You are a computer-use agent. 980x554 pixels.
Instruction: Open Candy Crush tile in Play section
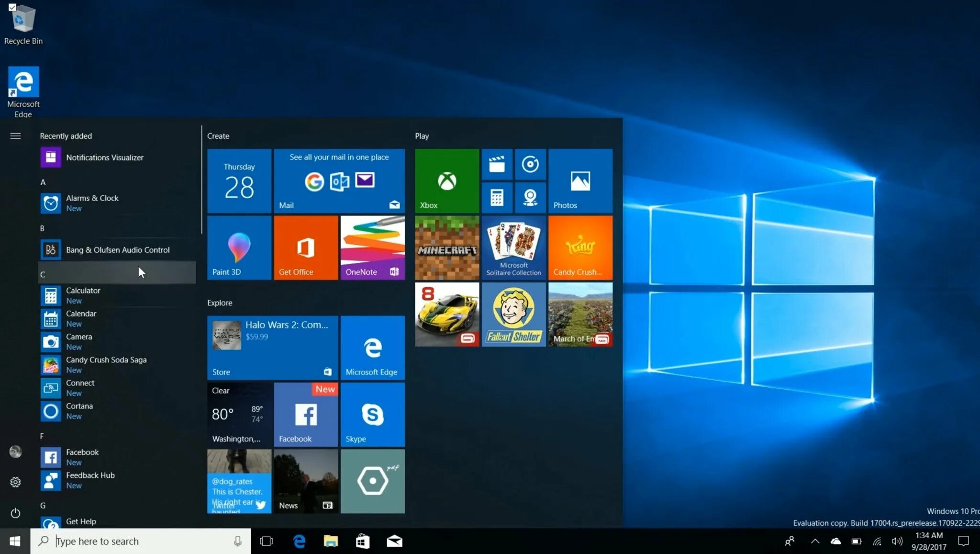click(x=580, y=247)
